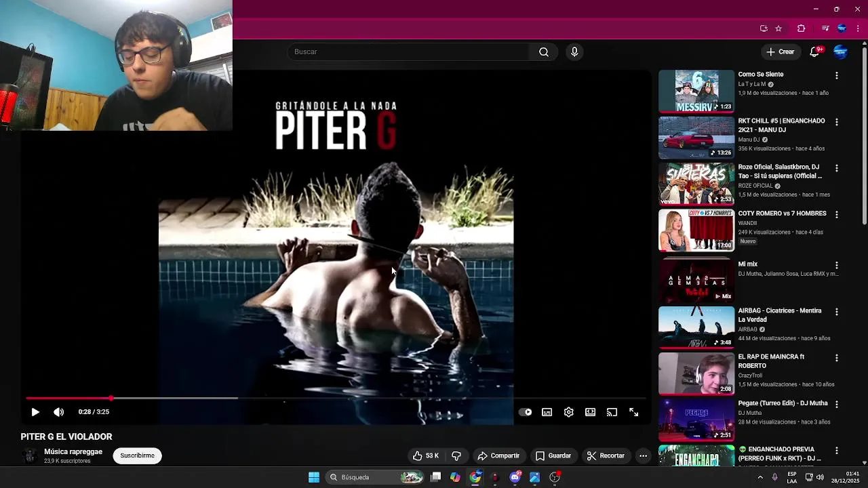Open EL RAP DE MAINCRA thumbnail
This screenshot has height=488, width=868.
coord(696,373)
